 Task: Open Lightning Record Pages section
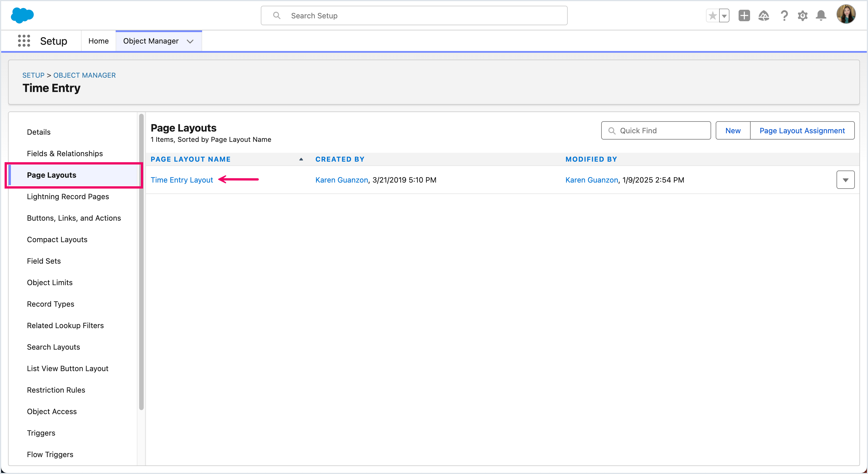coord(68,196)
